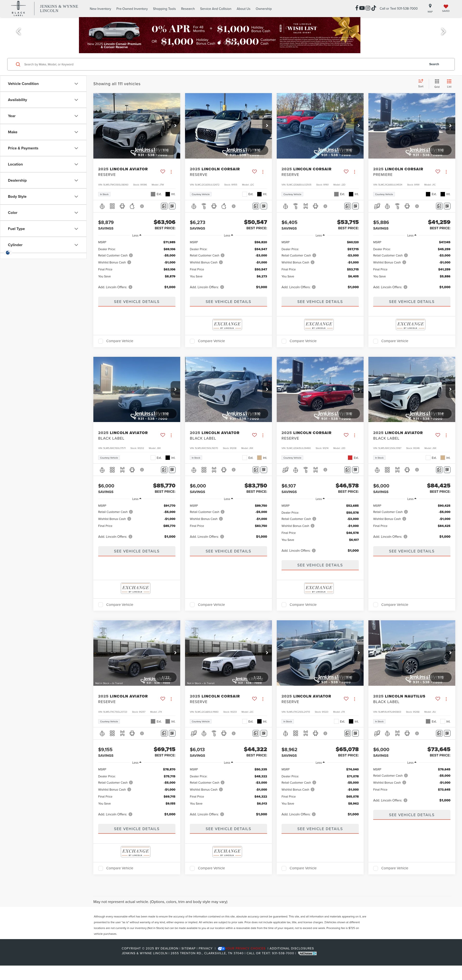Image resolution: width=462 pixels, height=980 pixels.
Task: Switch to List view icon
Action: tap(449, 81)
